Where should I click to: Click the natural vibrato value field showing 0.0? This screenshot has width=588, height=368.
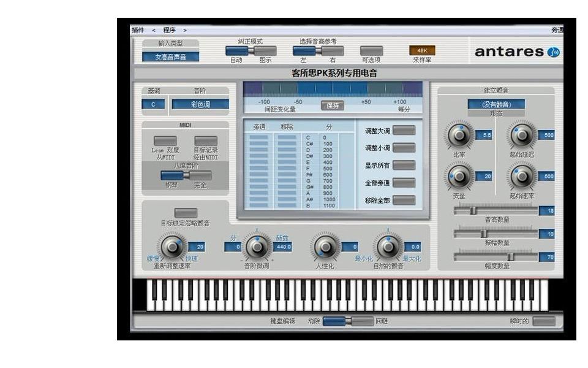[412, 247]
